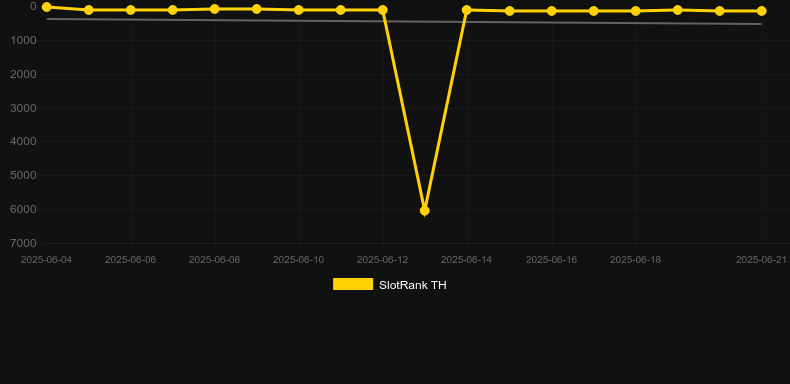Click the data point at 2025-06-10
Image resolution: width=790 pixels, height=384 pixels.
pos(299,10)
